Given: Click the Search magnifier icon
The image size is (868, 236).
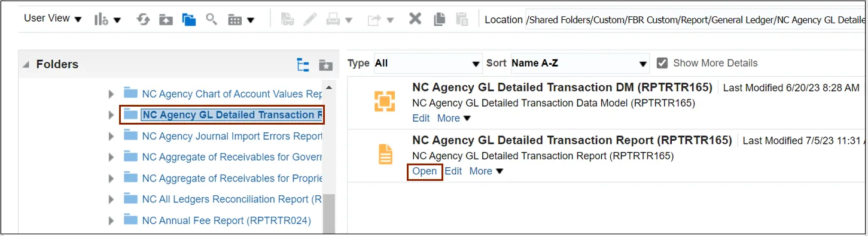Looking at the screenshot, I should 211,19.
